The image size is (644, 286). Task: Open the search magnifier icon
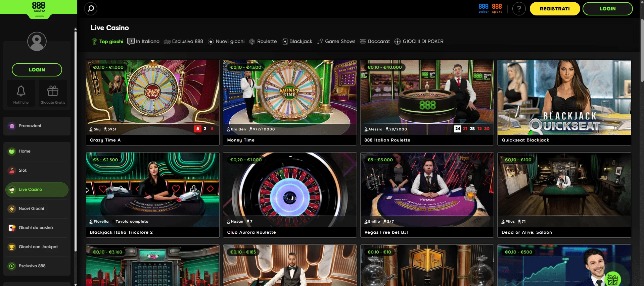[x=91, y=9]
